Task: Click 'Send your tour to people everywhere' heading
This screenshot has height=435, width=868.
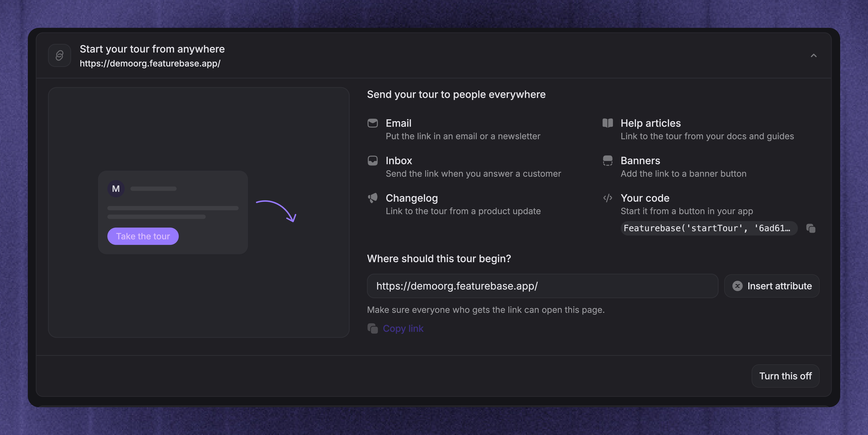Action: (456, 94)
